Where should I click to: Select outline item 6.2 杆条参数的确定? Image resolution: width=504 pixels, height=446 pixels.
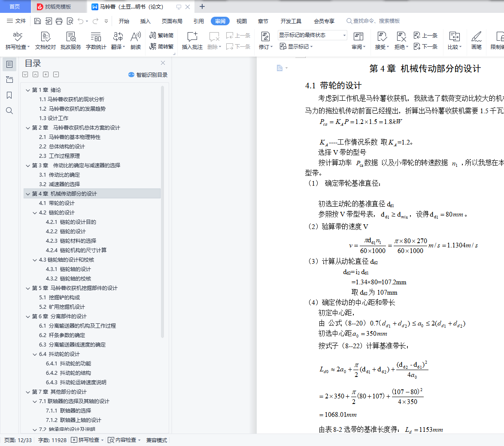click(x=62, y=335)
